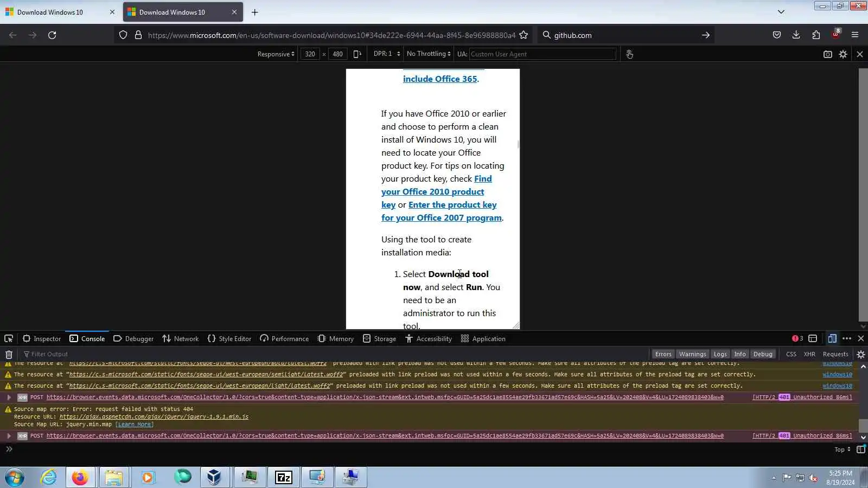The width and height of the screenshot is (868, 488).
Task: Toggle the Debug console filter
Action: tap(763, 354)
